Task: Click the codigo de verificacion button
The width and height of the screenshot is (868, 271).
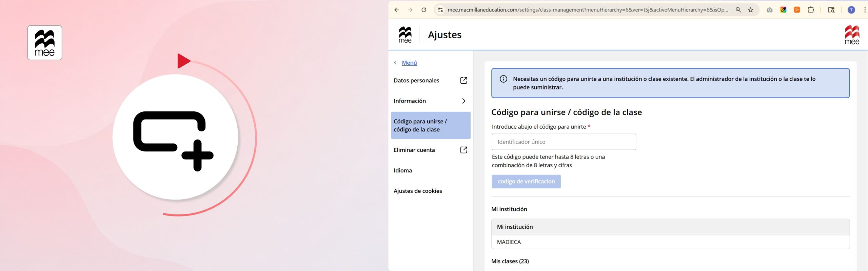Action: (x=526, y=182)
